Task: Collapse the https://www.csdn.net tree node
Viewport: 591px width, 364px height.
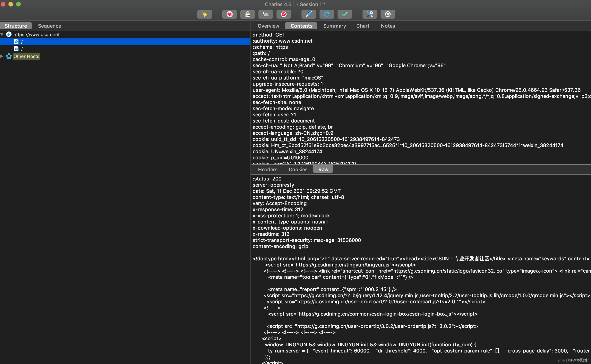Action: (x=2, y=34)
